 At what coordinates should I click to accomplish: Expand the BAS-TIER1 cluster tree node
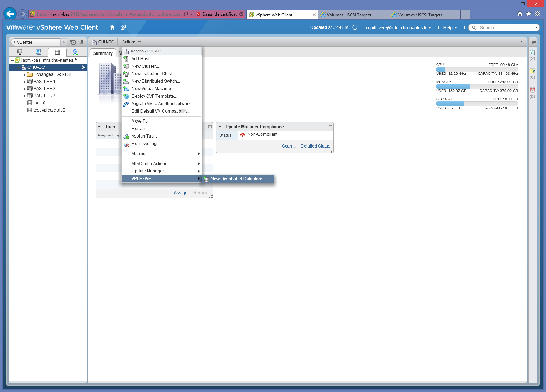click(x=24, y=82)
